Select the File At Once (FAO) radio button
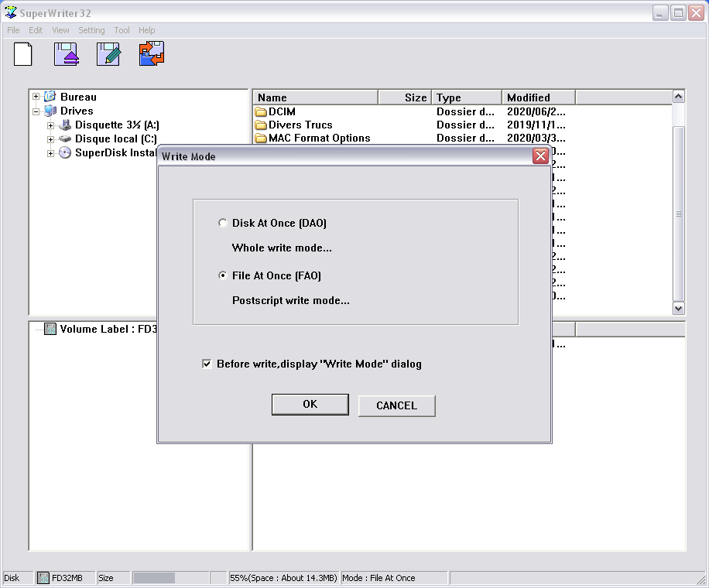 coord(223,275)
